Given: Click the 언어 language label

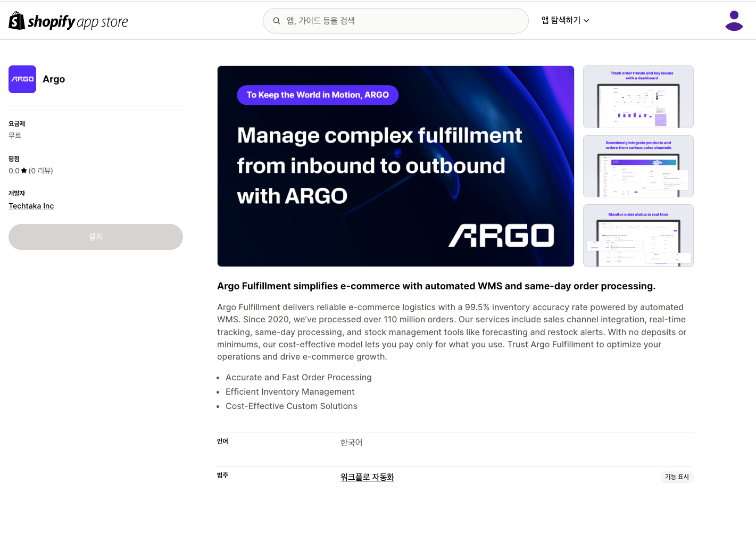Looking at the screenshot, I should click(x=222, y=441).
